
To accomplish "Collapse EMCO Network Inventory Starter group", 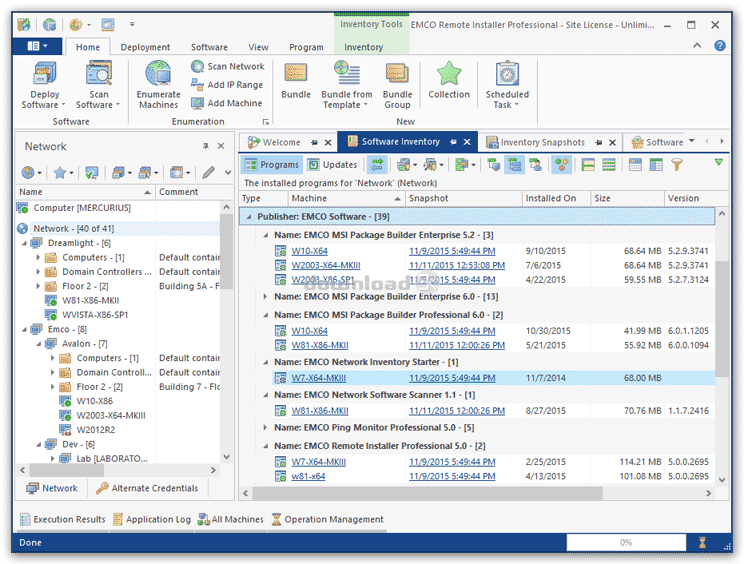I will tap(265, 362).
